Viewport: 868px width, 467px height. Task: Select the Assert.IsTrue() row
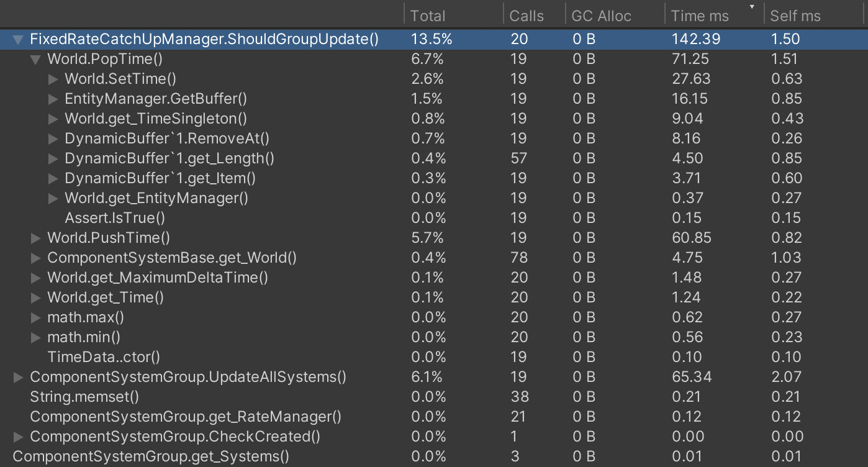click(434, 219)
